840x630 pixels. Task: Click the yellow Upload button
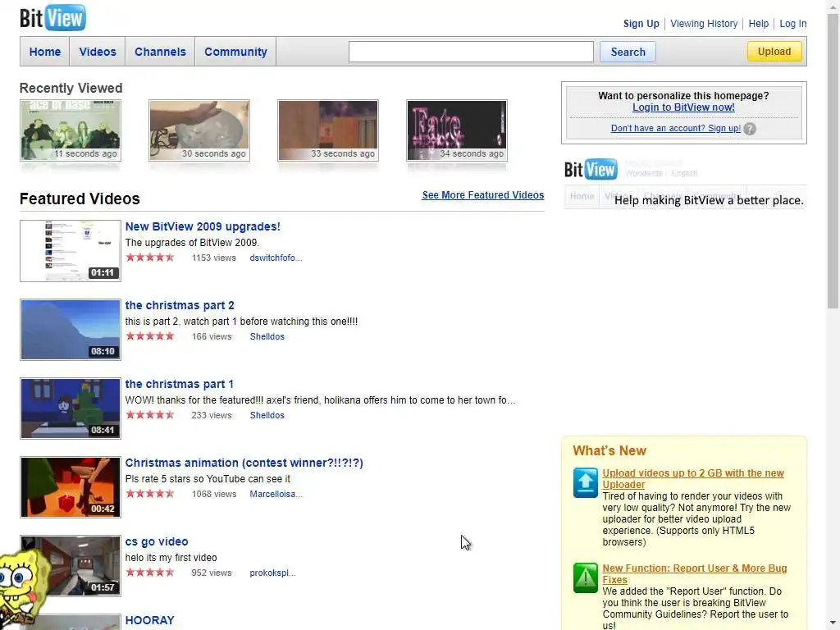(774, 52)
